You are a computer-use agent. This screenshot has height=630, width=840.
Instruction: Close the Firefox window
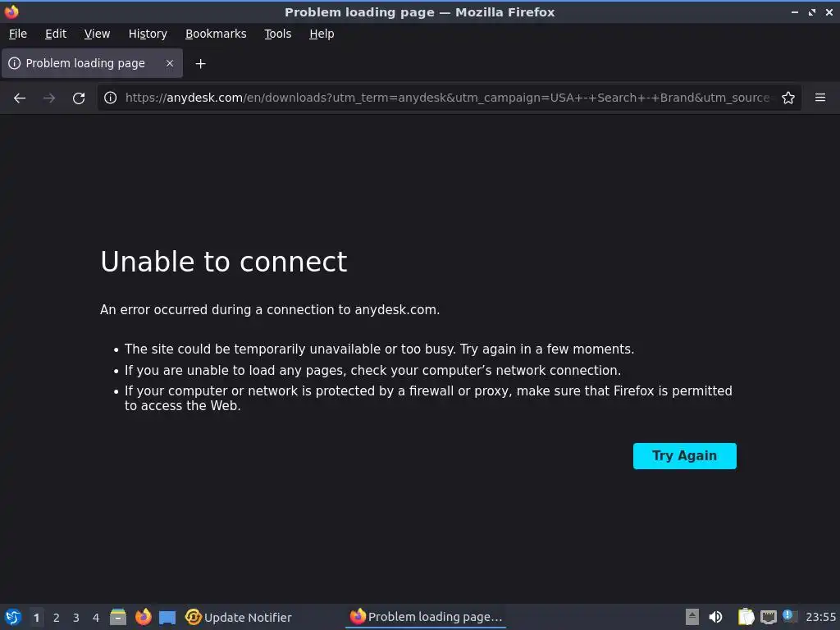pyautogui.click(x=829, y=11)
